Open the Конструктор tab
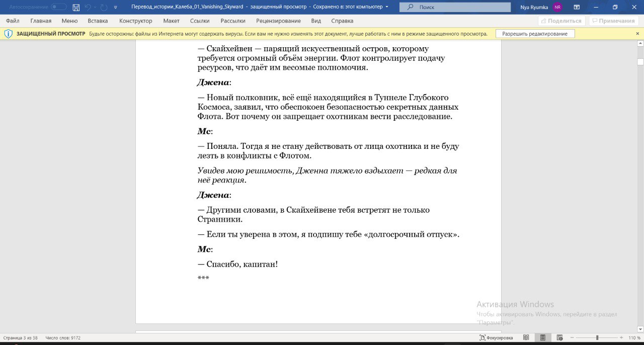Screen dimensions: 644x345 coord(135,21)
